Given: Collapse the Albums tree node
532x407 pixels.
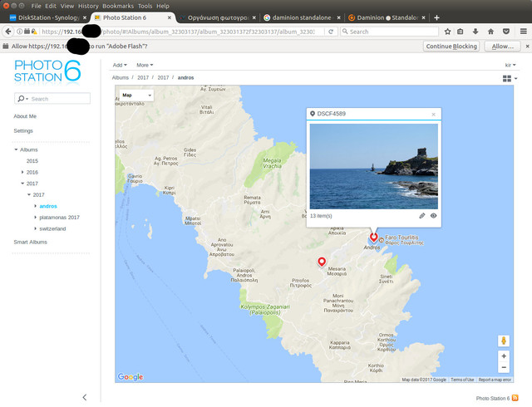Looking at the screenshot, I should click(16, 150).
